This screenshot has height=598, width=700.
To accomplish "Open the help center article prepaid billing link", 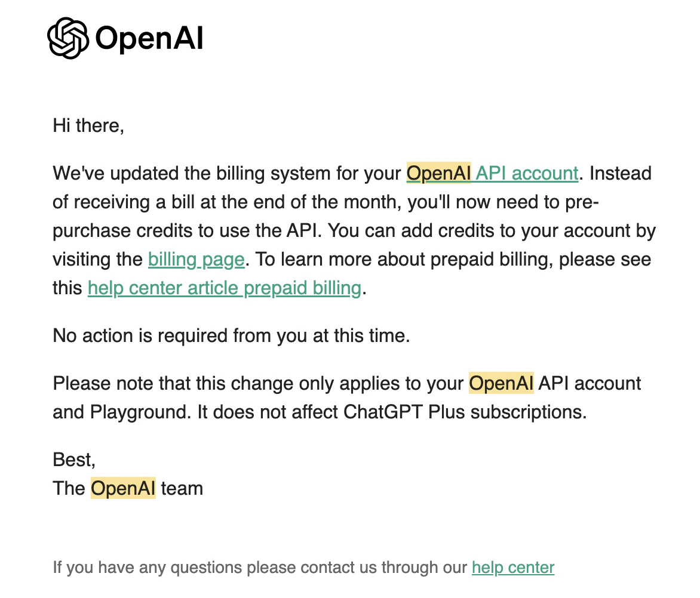I will [x=225, y=288].
